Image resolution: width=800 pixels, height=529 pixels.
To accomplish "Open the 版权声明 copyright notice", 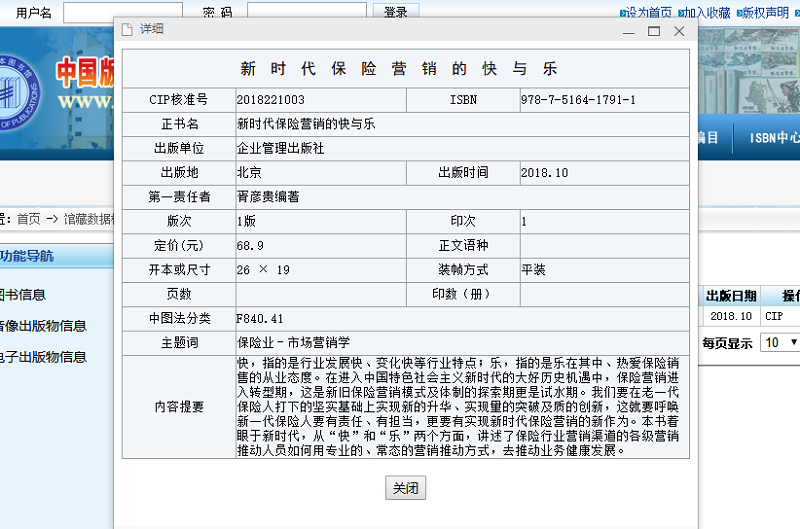I will 765,12.
